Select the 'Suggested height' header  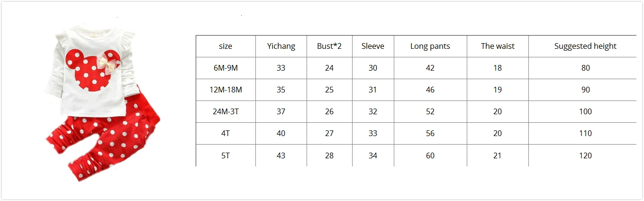586,46
